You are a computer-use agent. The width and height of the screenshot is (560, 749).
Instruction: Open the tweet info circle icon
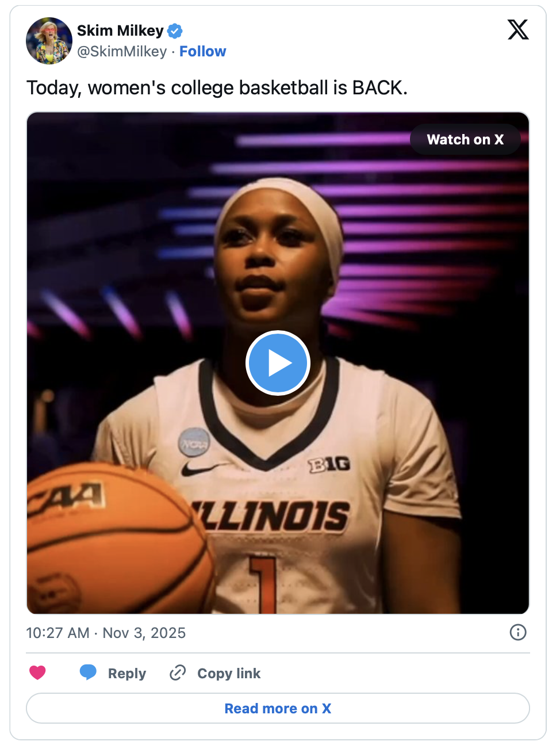tap(517, 632)
